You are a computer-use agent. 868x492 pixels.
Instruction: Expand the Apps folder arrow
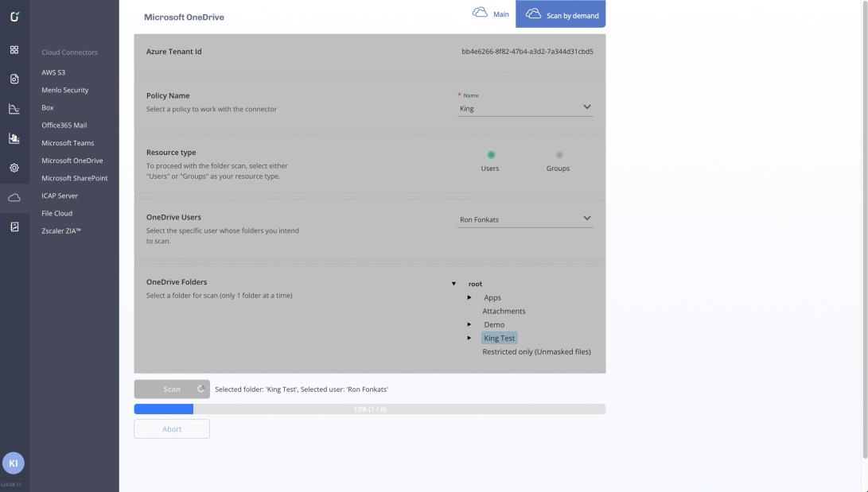(469, 297)
